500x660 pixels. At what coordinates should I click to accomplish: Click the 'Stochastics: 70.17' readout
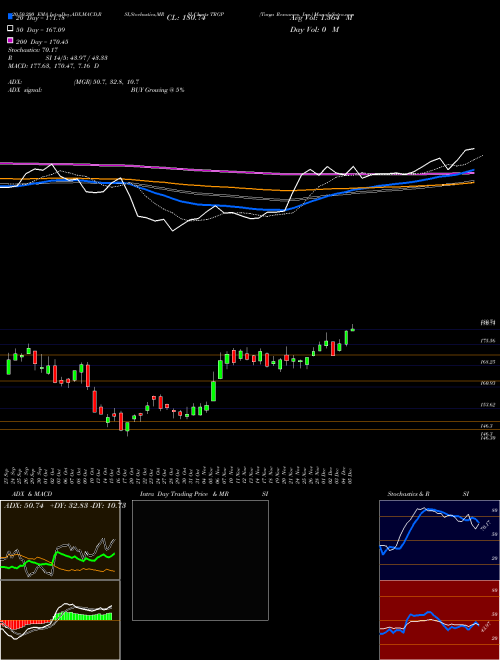pos(33,50)
